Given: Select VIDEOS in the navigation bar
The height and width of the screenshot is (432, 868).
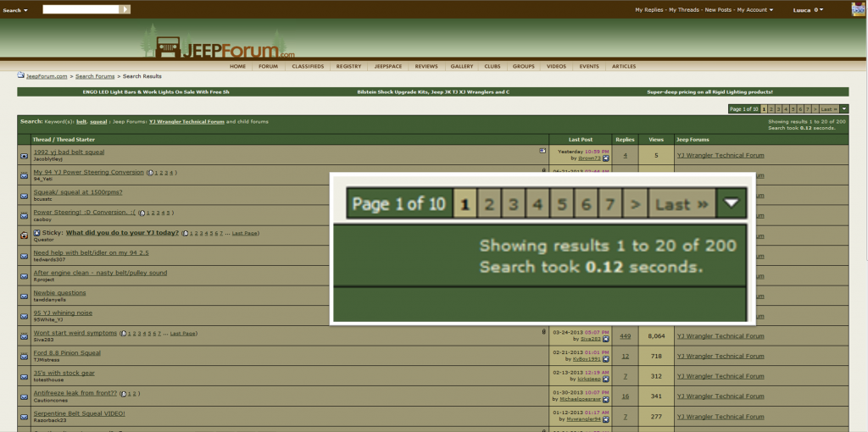Looking at the screenshot, I should pos(556,66).
